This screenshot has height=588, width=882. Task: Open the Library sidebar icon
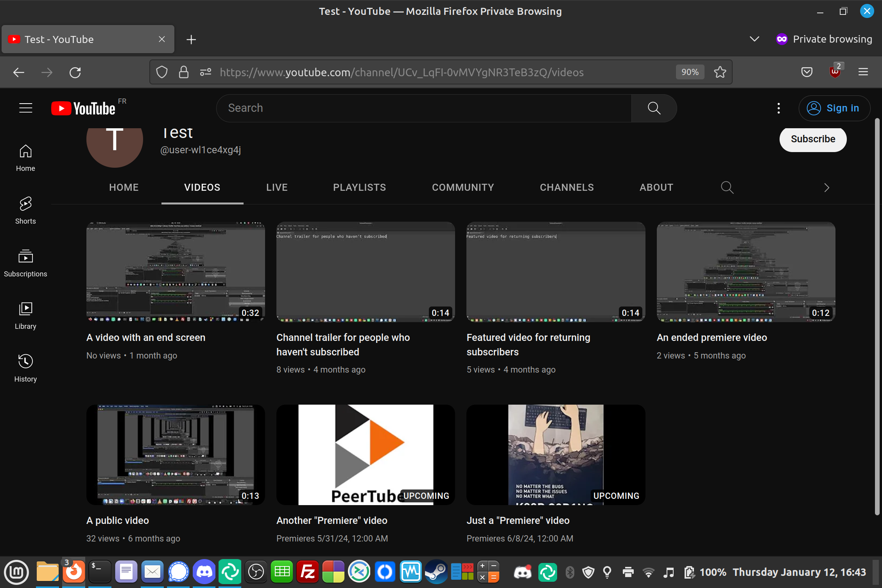[x=25, y=315]
